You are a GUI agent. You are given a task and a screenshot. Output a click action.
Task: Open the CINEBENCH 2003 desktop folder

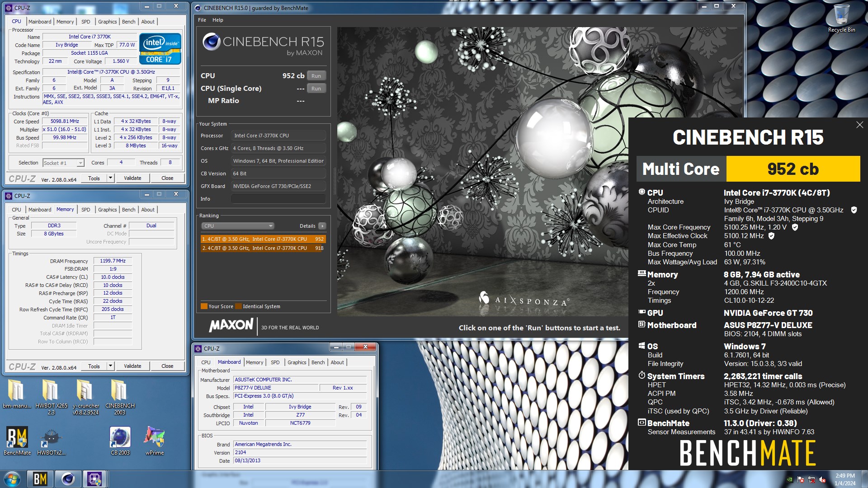(x=120, y=397)
